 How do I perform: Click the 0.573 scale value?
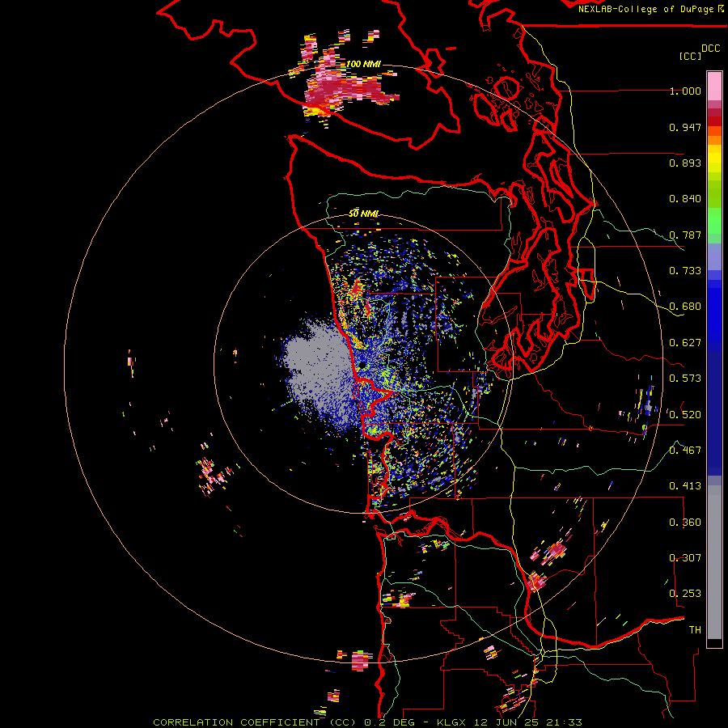click(685, 379)
